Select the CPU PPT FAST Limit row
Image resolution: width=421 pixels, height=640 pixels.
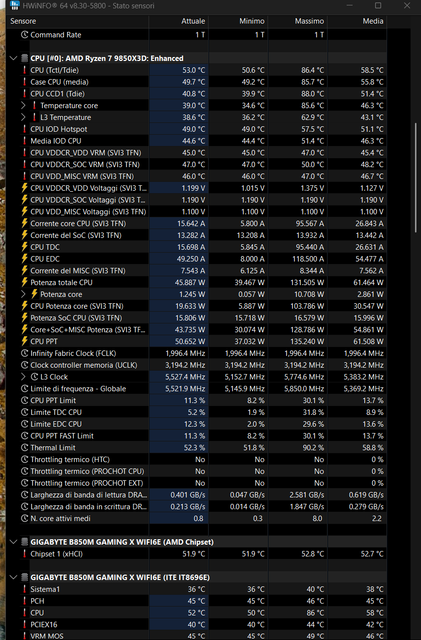click(196, 436)
